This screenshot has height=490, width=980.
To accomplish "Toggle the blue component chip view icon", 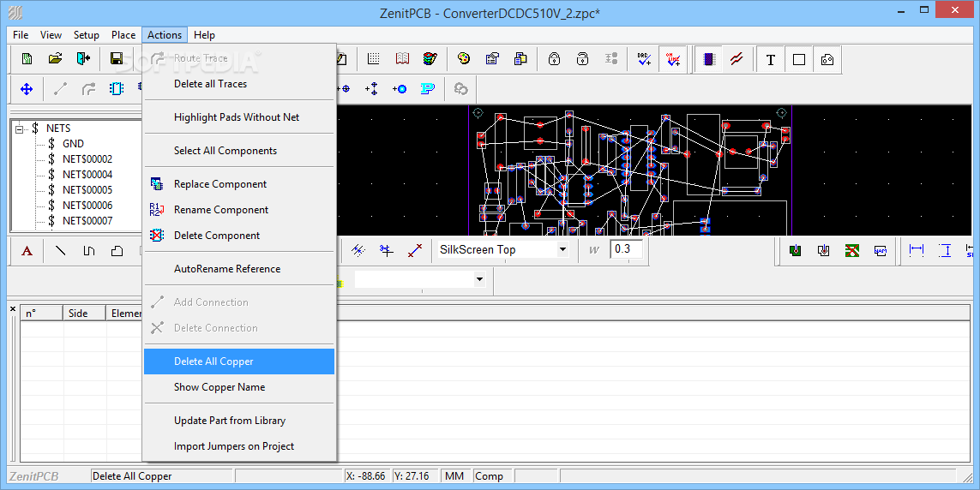I will tap(709, 59).
